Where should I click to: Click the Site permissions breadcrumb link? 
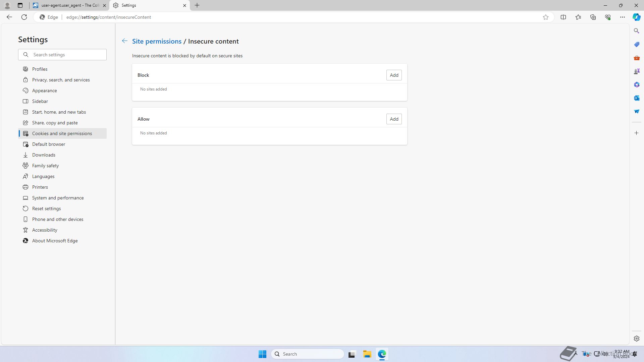157,41
